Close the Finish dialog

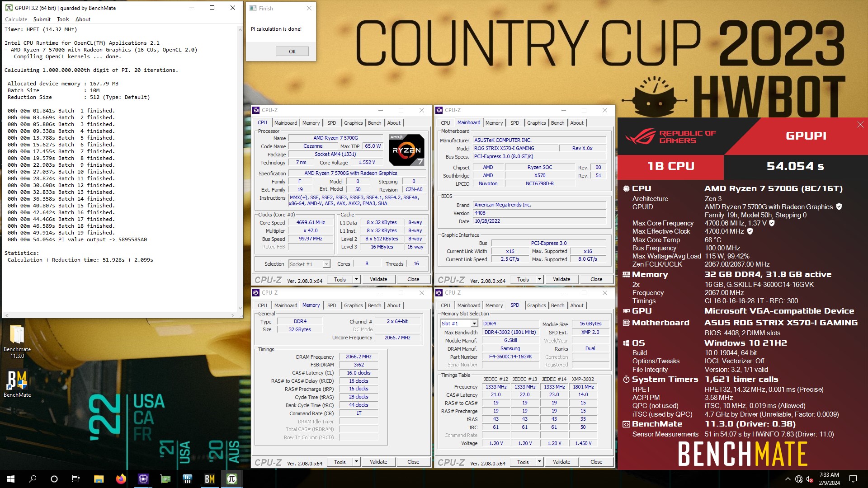[309, 8]
